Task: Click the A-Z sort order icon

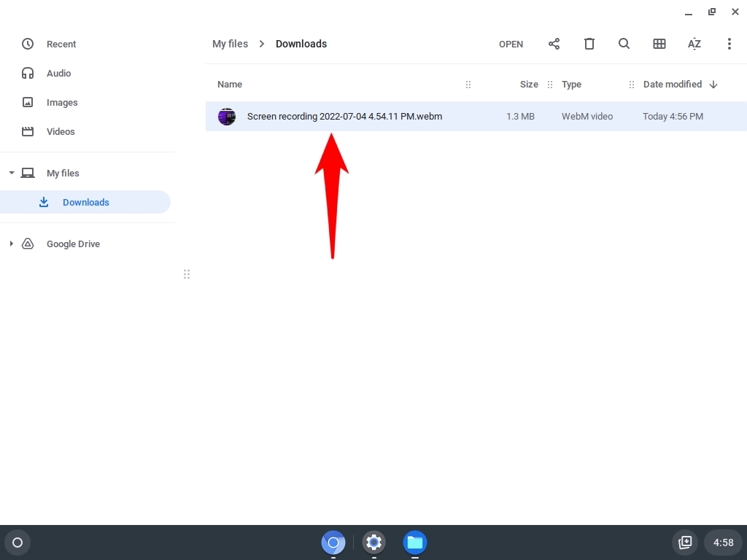Action: click(694, 44)
